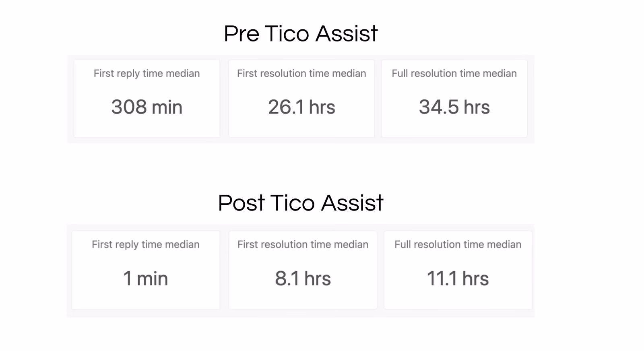Screen dimensions: 644x351
Task: Click Post Tico First reply time median label
Action: 145,245
